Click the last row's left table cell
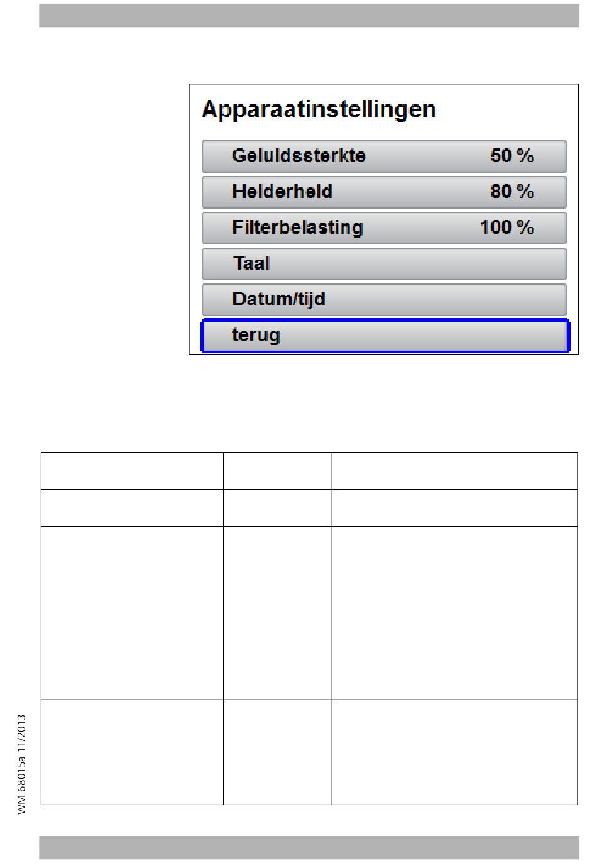Viewport: 597px width, 868px height. pos(132,752)
